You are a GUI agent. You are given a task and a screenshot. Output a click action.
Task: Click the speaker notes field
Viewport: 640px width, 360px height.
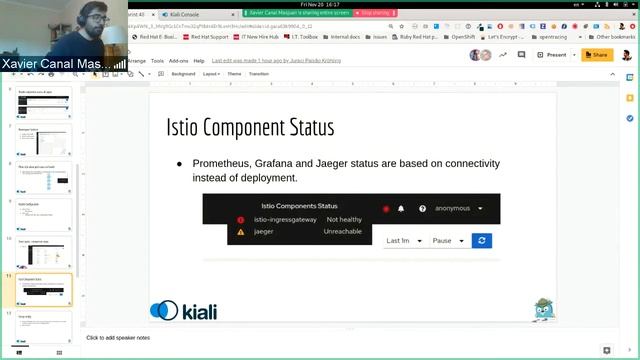coord(351,338)
